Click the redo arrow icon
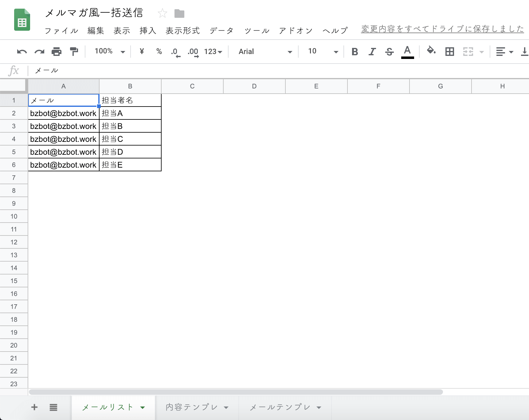The image size is (529, 420). click(39, 52)
